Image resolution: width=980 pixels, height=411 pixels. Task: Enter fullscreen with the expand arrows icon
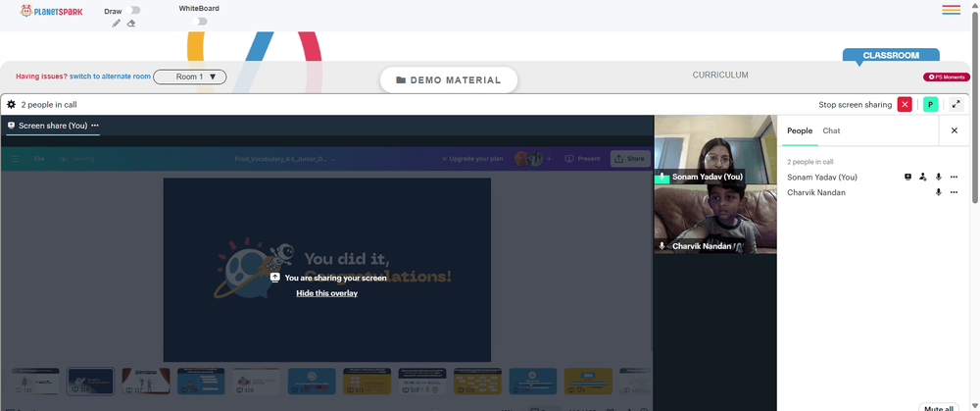pyautogui.click(x=956, y=105)
